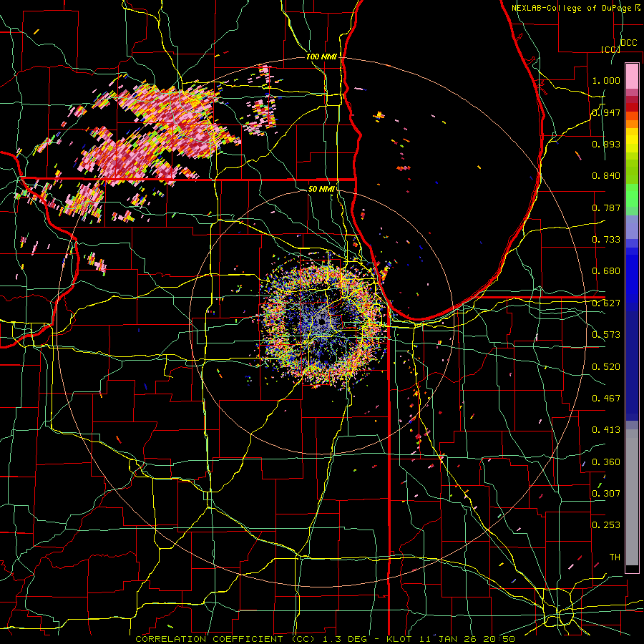Click the DCC product label
Viewport: 644px width, 644px height.
(x=628, y=43)
